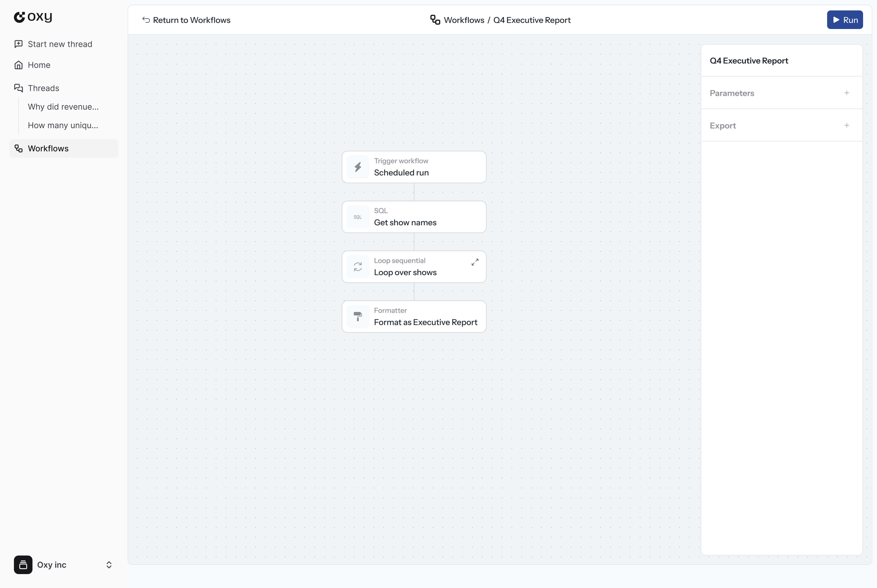Return to Workflows list
The image size is (877, 588).
click(186, 20)
